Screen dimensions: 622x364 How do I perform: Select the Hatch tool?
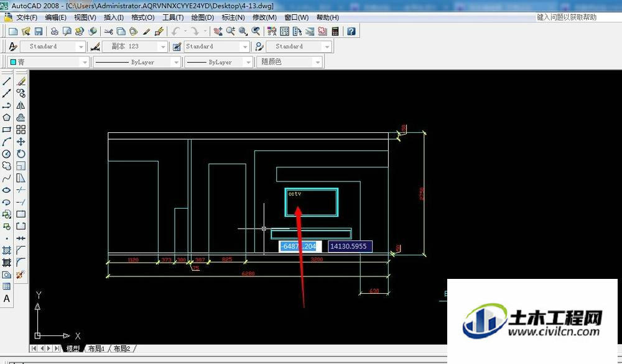pyautogui.click(x=7, y=250)
